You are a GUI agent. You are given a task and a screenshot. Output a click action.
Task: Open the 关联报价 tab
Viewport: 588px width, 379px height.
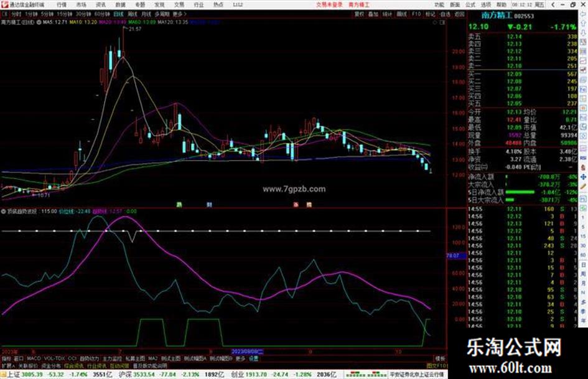click(28, 365)
